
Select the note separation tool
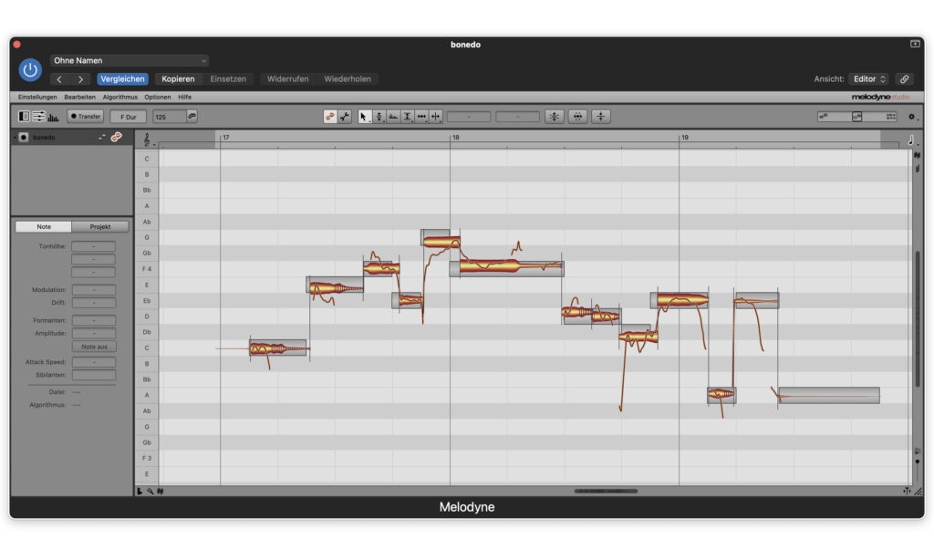pos(436,117)
